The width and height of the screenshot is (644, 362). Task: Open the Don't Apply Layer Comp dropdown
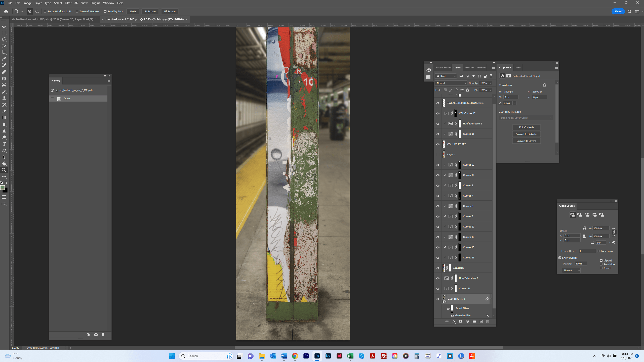coord(526,118)
